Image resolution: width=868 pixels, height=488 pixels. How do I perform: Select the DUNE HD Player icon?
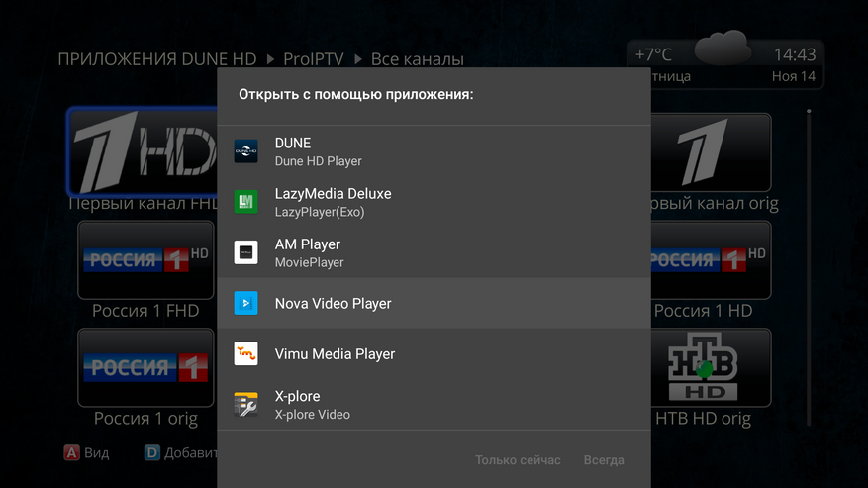(x=245, y=151)
